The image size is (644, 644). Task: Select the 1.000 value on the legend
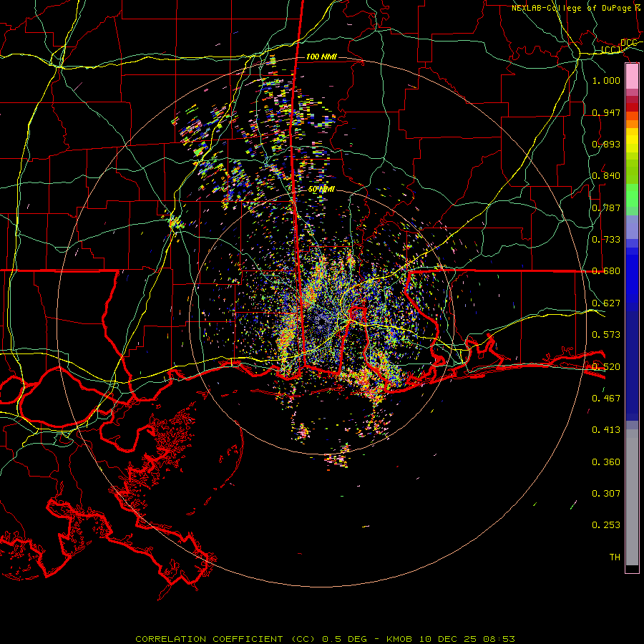pos(606,80)
